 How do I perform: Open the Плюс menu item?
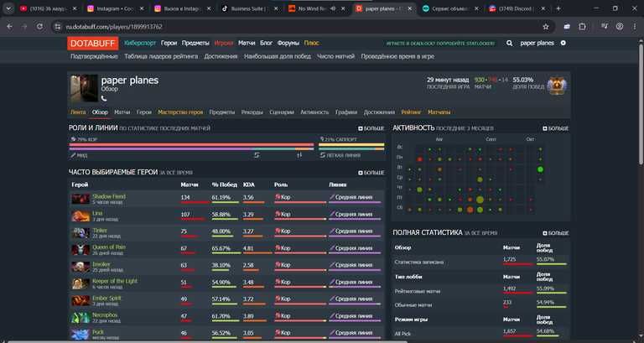tap(311, 43)
